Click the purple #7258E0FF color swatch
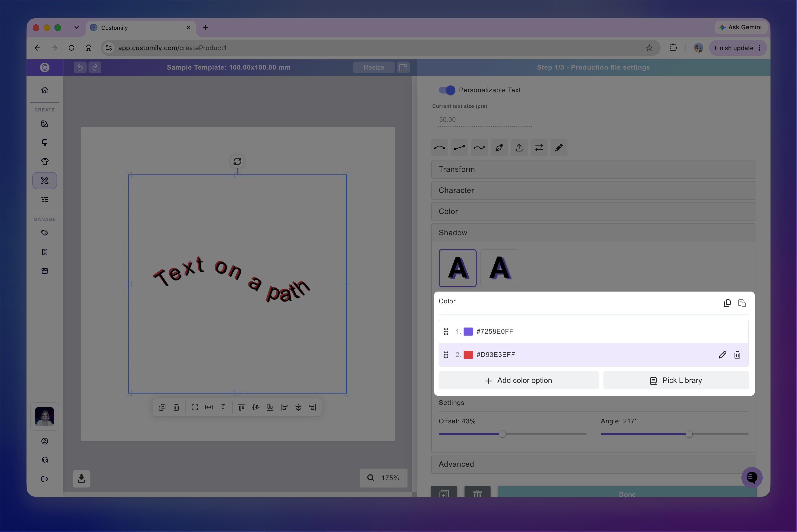 click(x=468, y=332)
